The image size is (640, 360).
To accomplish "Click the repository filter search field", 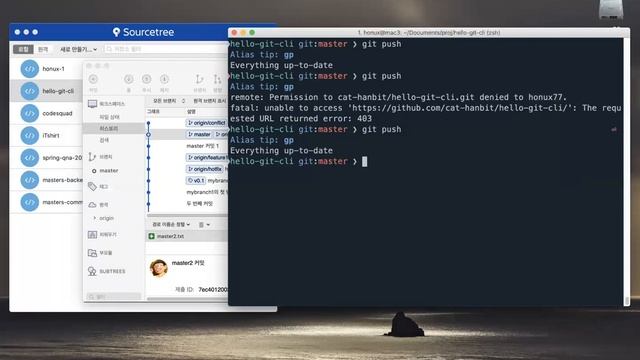I will (166, 49).
